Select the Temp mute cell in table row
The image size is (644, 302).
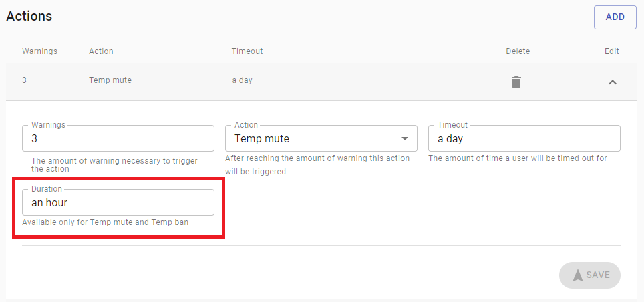coord(110,80)
